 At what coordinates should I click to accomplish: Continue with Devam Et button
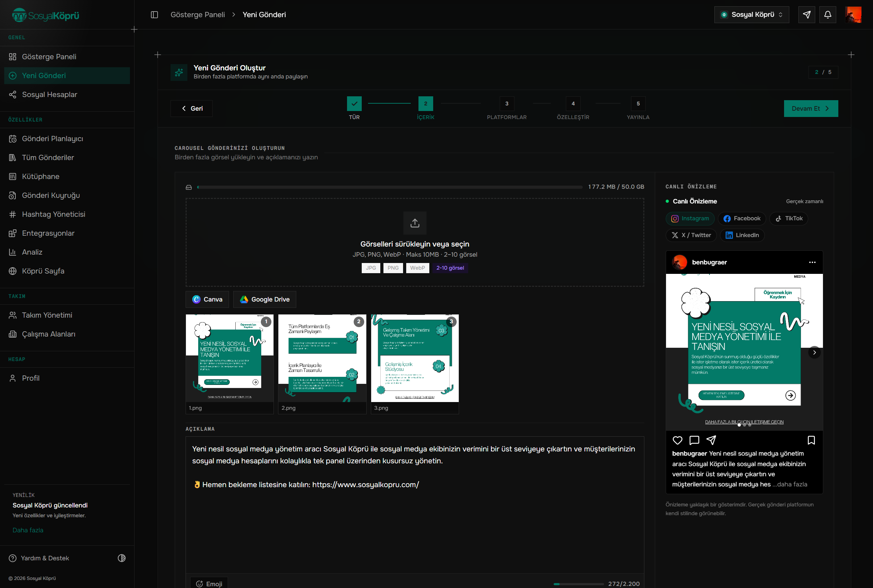click(x=811, y=108)
